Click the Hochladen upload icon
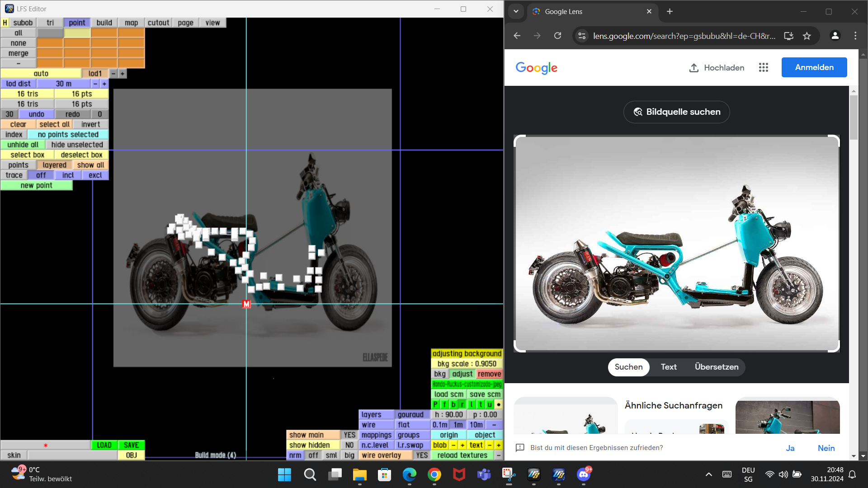The width and height of the screenshot is (868, 488). (x=693, y=68)
